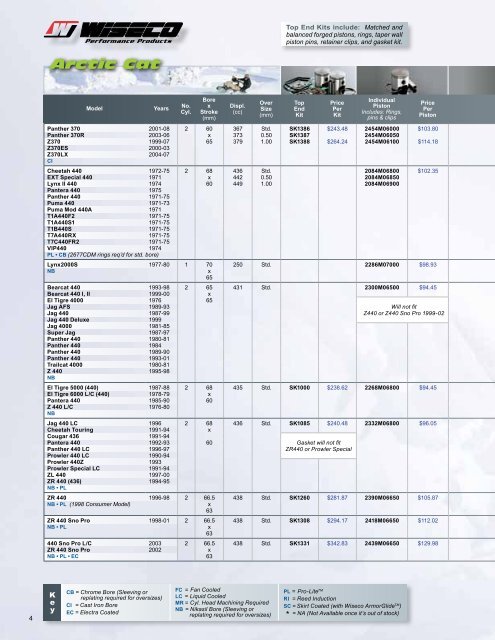Click the 'Gasket will not fit' note
Screen dimensions: 495x640
tap(319, 446)
